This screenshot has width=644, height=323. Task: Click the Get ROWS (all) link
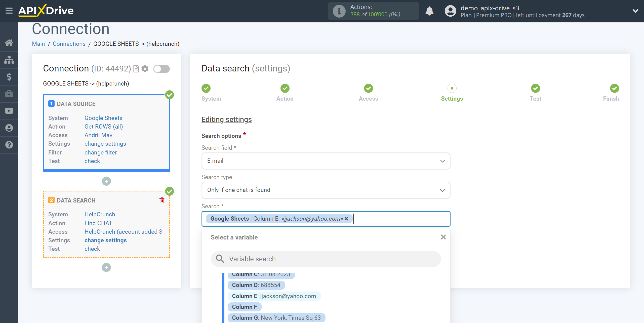(x=104, y=127)
